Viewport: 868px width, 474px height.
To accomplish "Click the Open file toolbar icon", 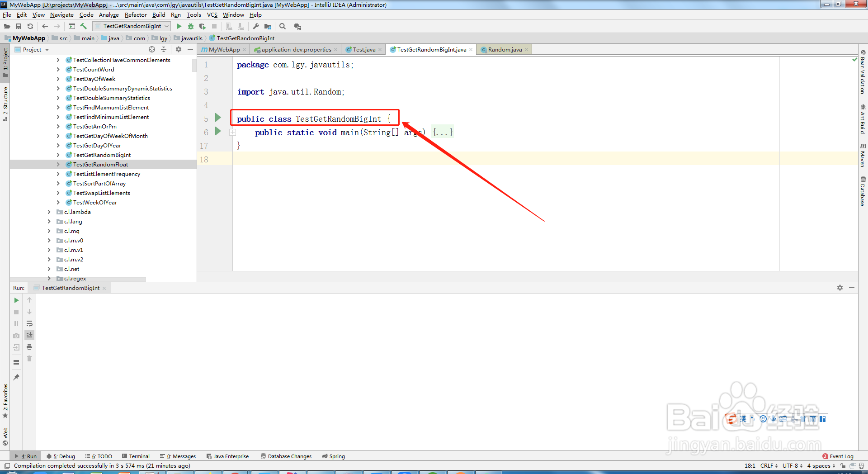I will coord(7,26).
